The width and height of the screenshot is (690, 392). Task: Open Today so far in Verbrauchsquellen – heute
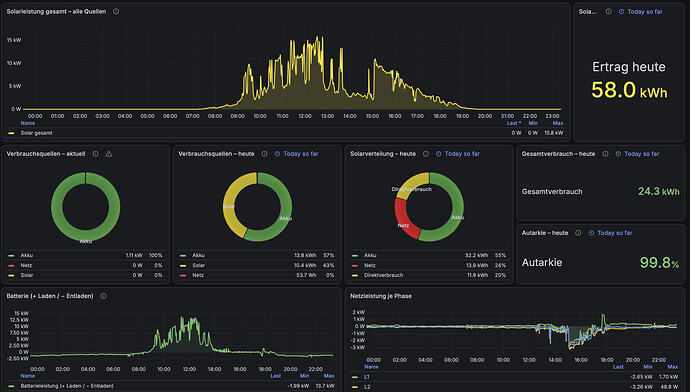301,154
